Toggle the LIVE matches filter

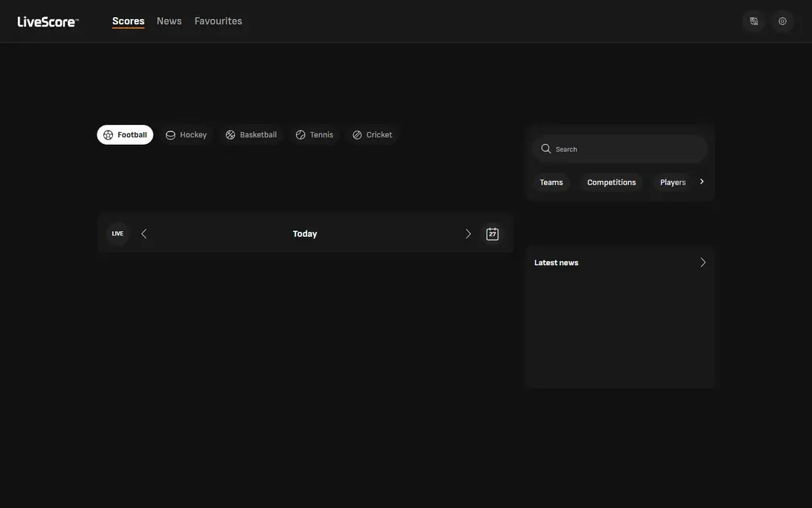point(117,233)
